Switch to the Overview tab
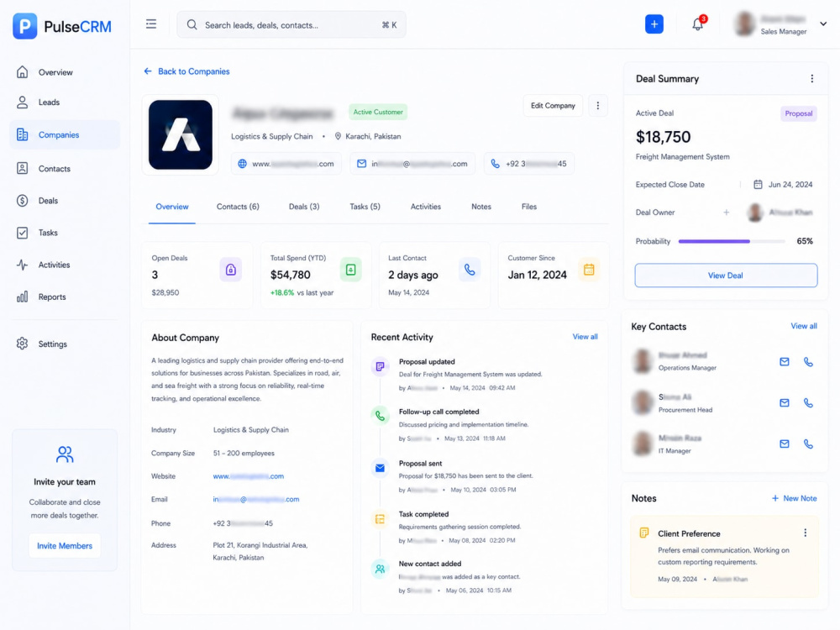Image resolution: width=840 pixels, height=630 pixels. pos(172,207)
